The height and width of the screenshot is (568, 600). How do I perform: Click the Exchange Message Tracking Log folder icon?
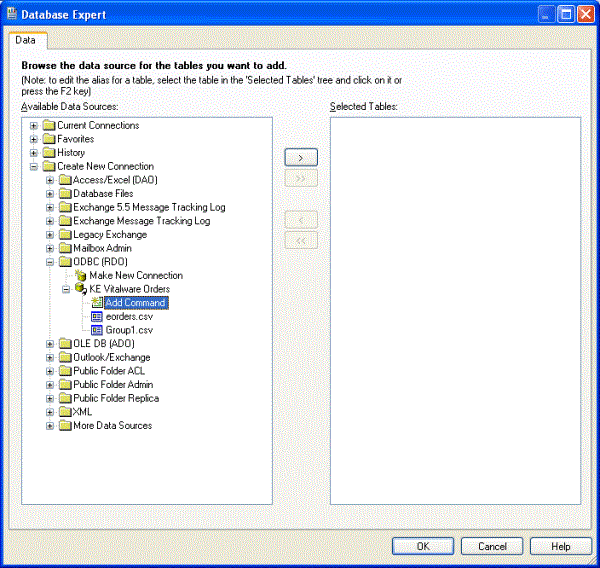(x=65, y=221)
